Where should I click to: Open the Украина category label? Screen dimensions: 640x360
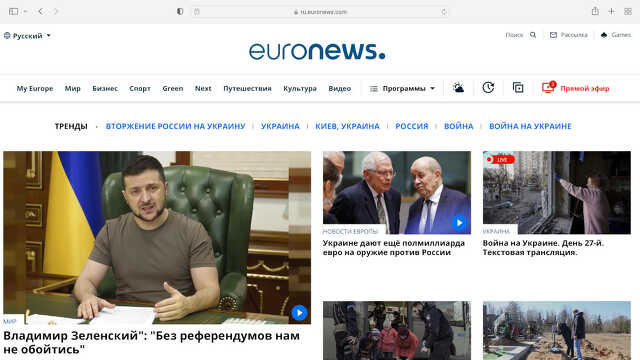click(496, 231)
